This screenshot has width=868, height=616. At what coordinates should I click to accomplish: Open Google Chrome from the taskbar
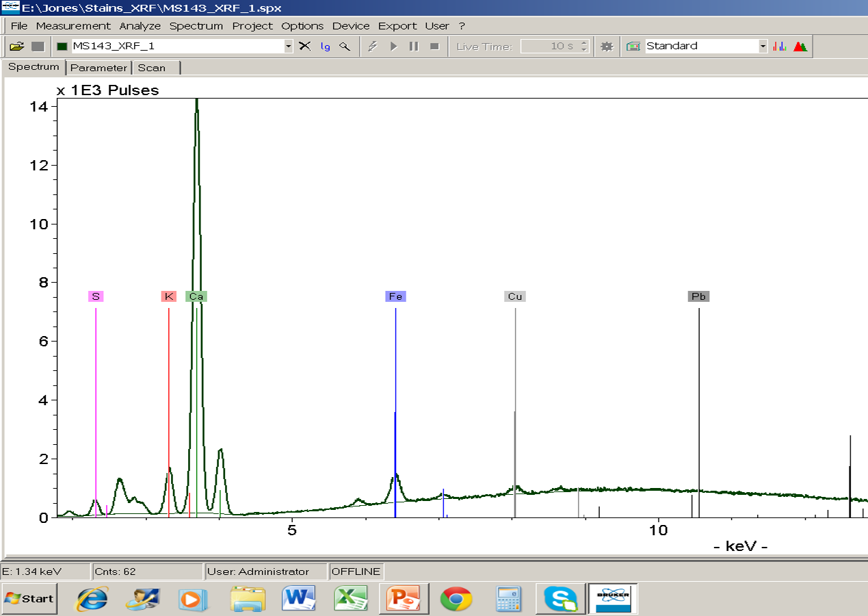point(456,599)
